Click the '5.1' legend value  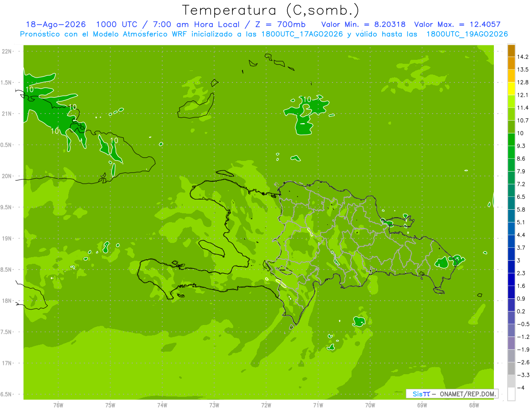coord(521,222)
